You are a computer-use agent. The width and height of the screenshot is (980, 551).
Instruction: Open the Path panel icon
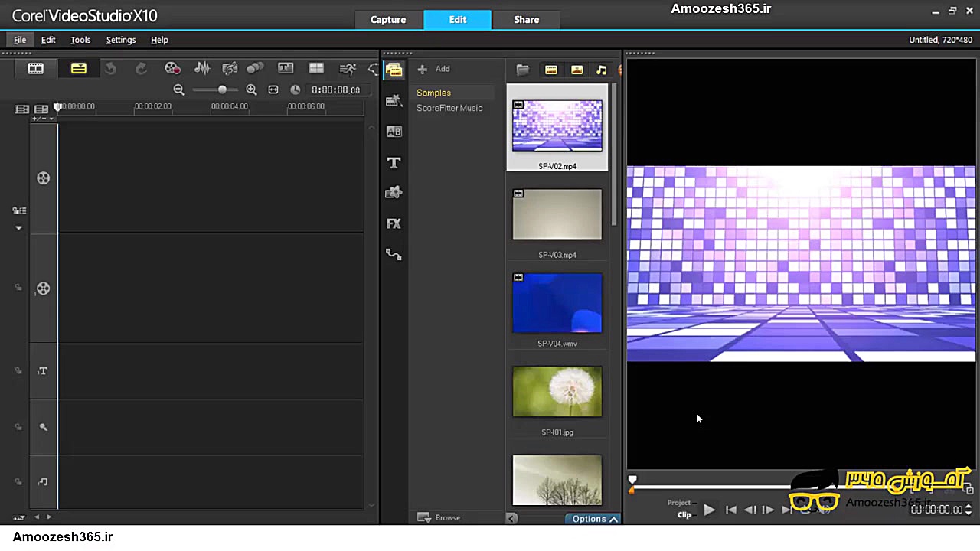[x=394, y=254]
